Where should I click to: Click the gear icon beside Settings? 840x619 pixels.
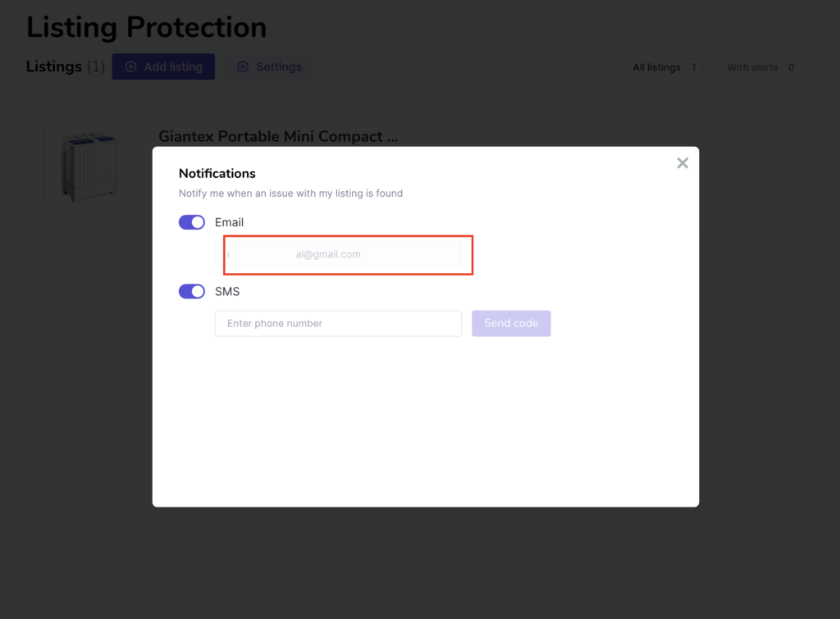[243, 67]
